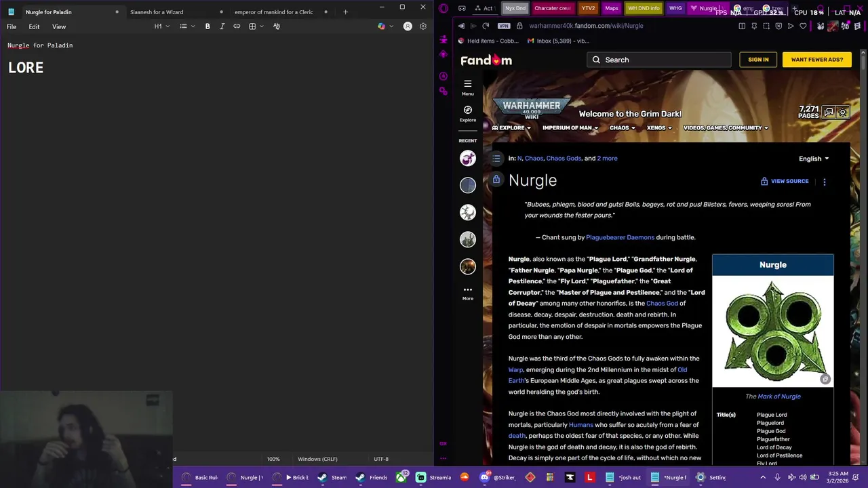Switch to the Charcater crea browser tab
This screenshot has width=868, height=488.
click(552, 8)
